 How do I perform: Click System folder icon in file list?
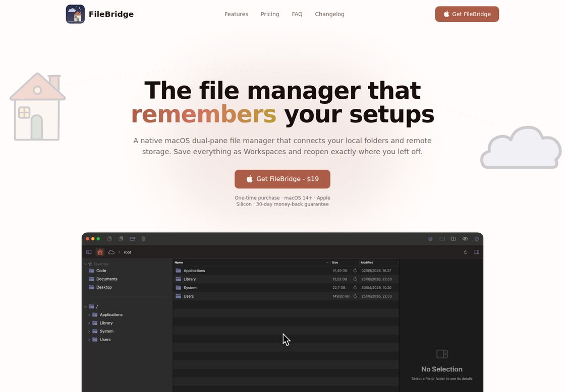[x=178, y=288]
